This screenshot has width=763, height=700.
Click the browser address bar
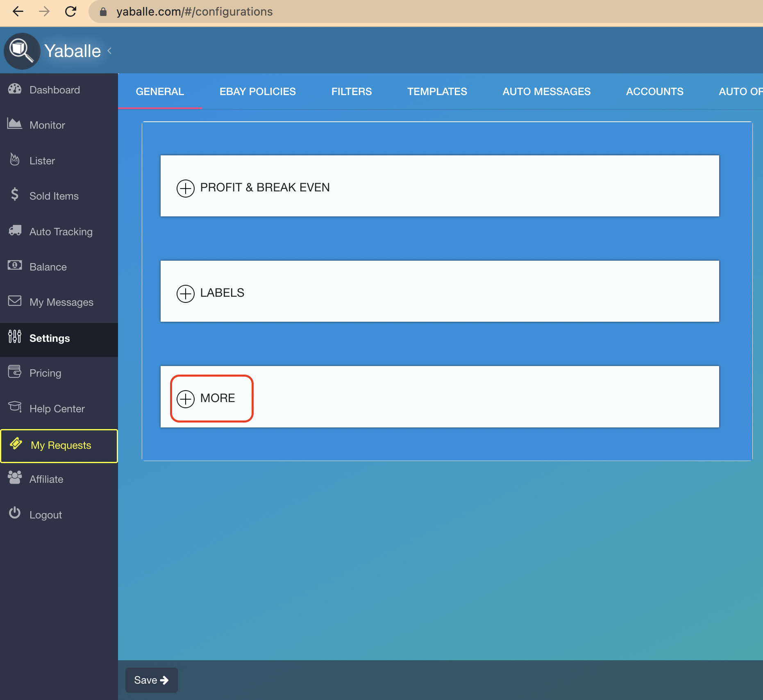pos(426,11)
